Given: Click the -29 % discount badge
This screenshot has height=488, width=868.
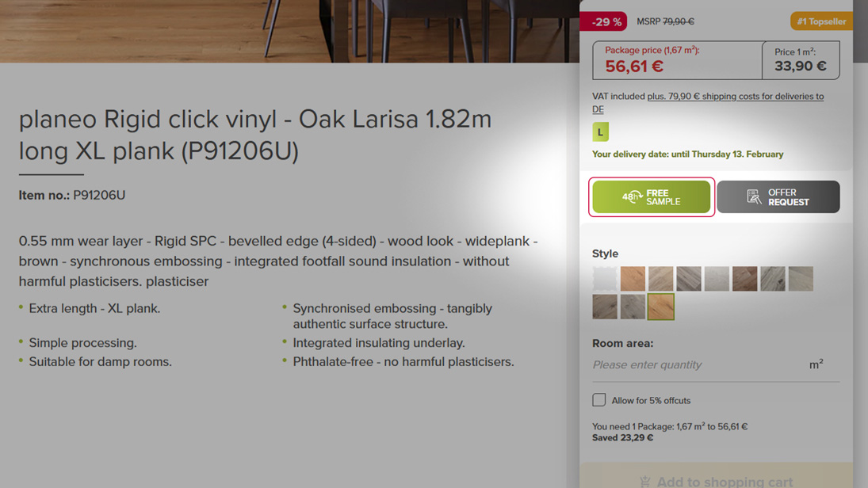Looking at the screenshot, I should click(x=603, y=21).
